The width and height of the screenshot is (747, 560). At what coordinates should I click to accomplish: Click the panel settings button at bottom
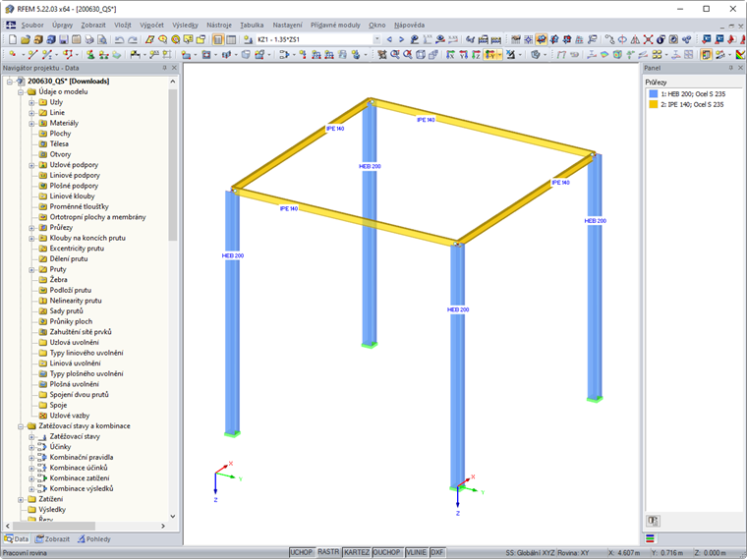(653, 521)
